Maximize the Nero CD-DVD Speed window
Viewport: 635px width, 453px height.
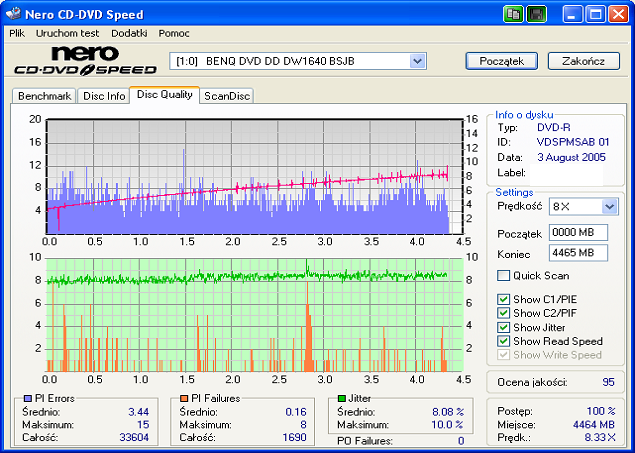pos(595,15)
